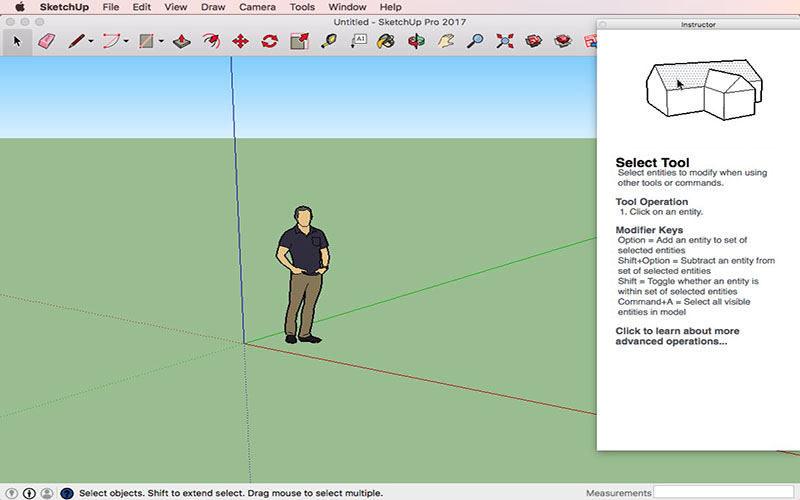Select the Line pencil tool

77,41
